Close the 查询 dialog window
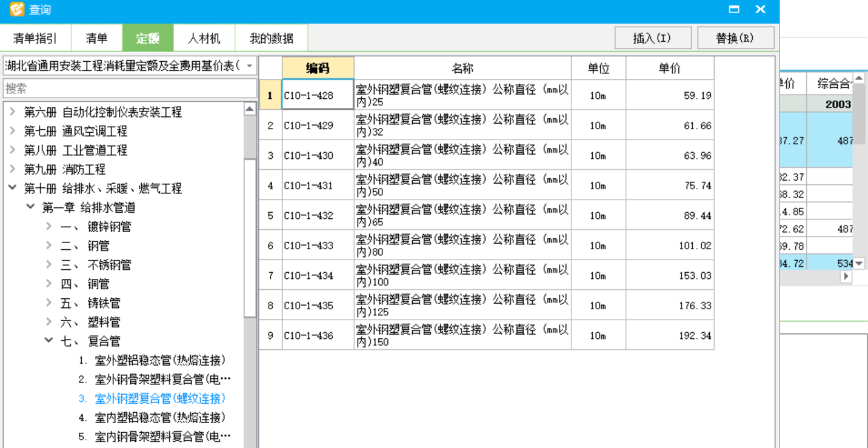868x448 pixels. (x=760, y=10)
